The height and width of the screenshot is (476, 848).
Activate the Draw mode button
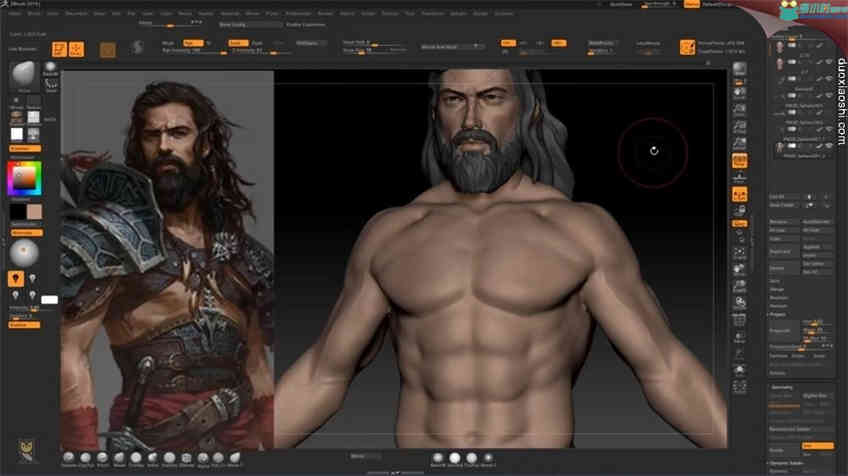point(76,49)
